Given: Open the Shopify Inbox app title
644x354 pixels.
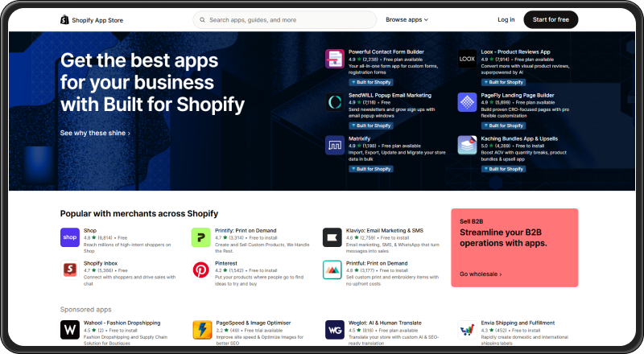Looking at the screenshot, I should [x=101, y=263].
